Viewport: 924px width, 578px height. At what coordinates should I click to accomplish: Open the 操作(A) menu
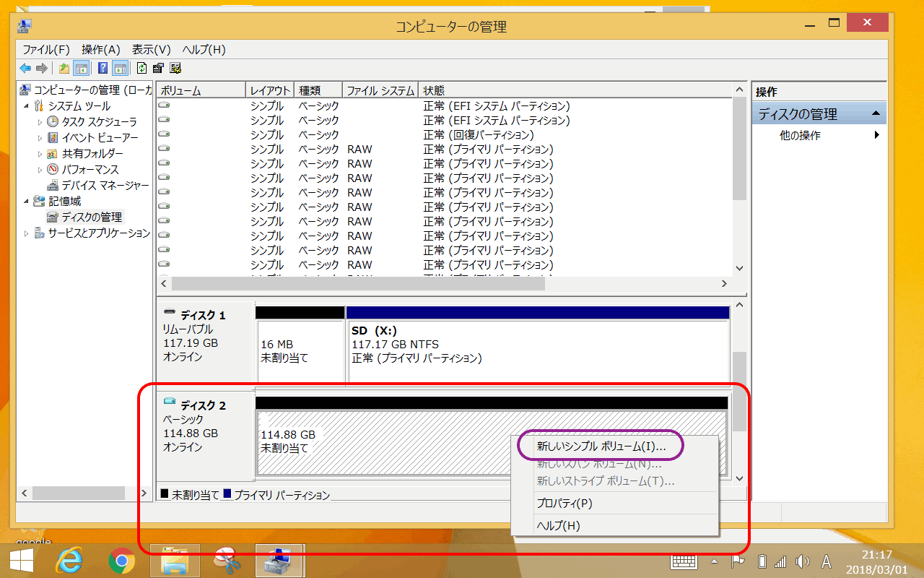[x=100, y=50]
